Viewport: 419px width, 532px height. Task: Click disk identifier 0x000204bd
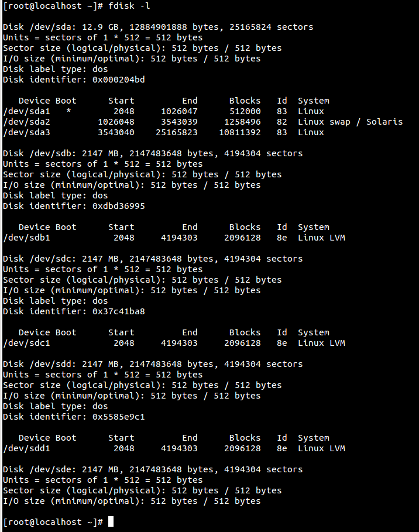tap(118, 80)
